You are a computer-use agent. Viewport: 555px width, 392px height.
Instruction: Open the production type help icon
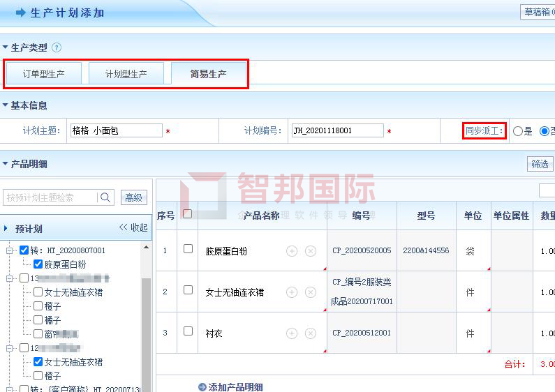coord(57,47)
